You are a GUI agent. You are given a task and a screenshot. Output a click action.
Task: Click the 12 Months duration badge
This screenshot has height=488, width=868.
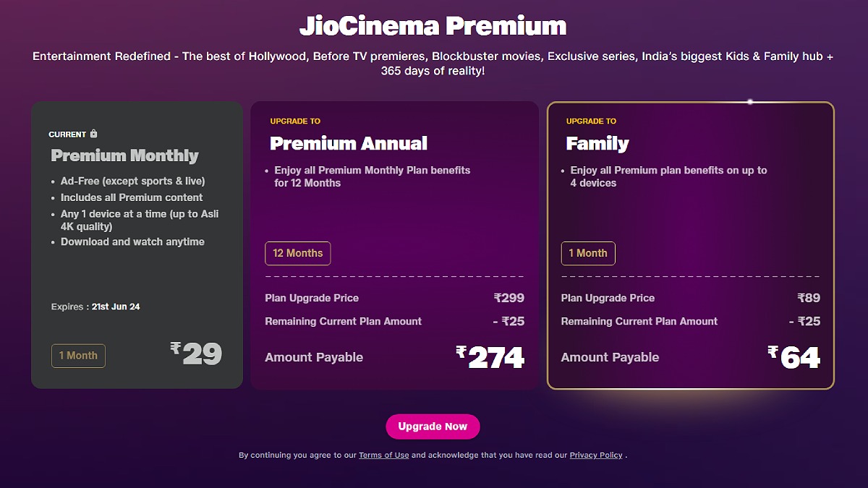tap(298, 254)
